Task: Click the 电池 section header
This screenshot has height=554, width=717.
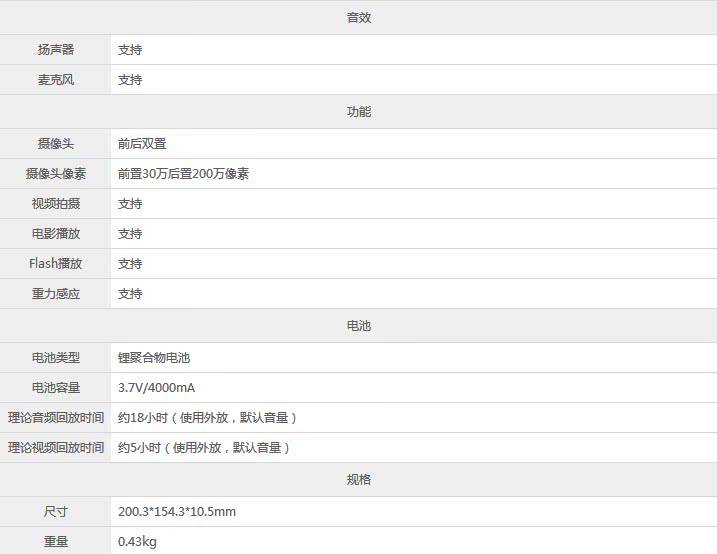Action: click(x=358, y=326)
